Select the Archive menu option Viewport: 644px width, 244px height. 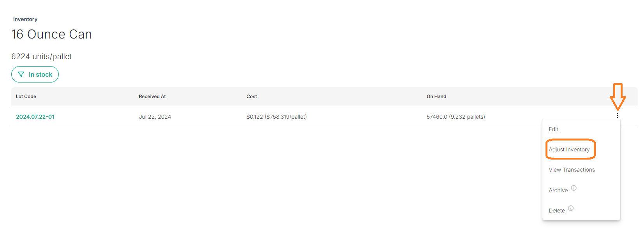[558, 190]
